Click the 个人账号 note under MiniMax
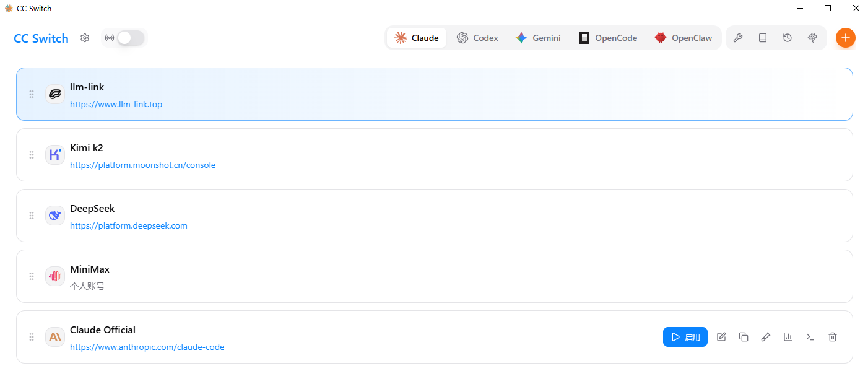Screen dimensions: 868x371 tap(87, 286)
